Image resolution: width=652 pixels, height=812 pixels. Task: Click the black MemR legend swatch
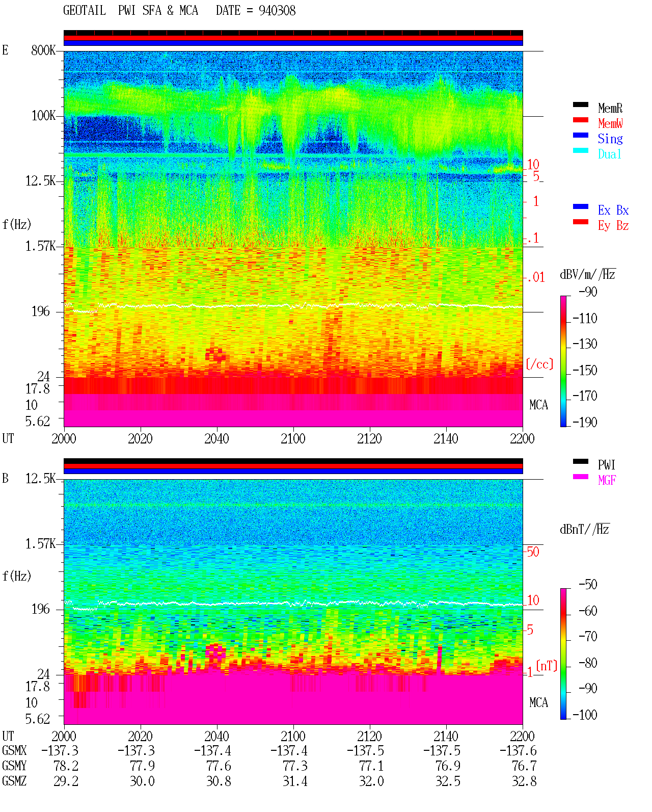[581, 104]
